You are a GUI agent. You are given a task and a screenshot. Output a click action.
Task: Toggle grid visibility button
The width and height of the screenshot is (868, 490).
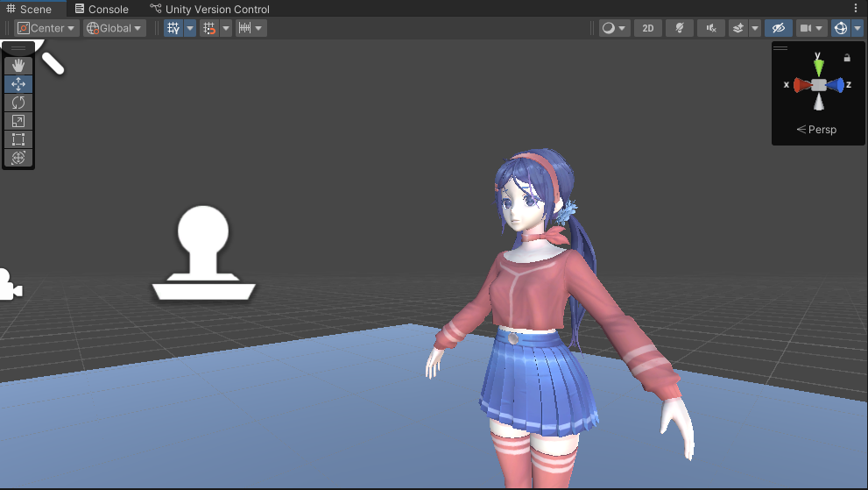pos(173,28)
